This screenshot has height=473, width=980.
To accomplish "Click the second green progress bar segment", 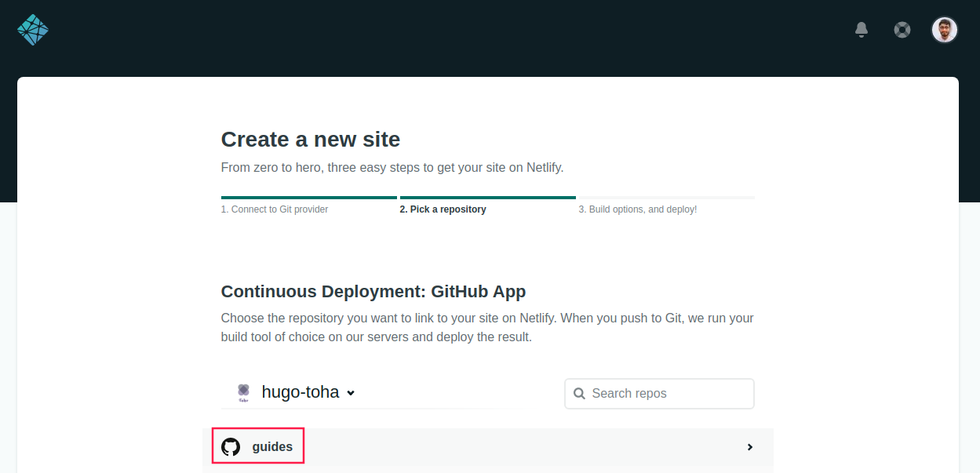I will (487, 198).
